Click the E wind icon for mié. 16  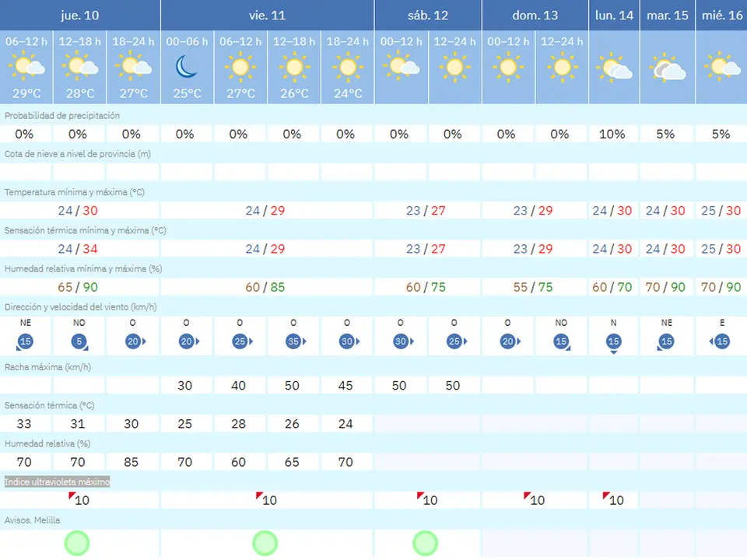tap(720, 341)
